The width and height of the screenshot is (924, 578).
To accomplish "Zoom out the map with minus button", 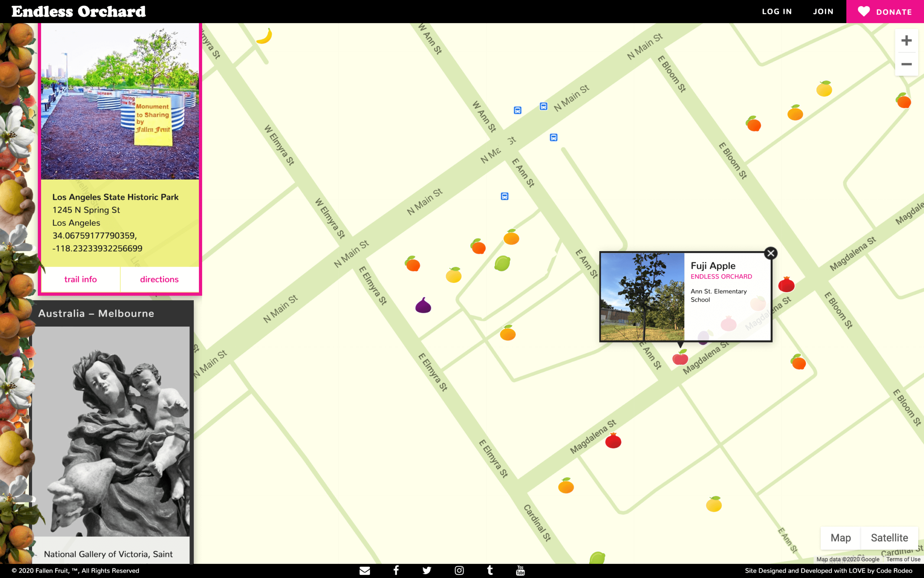I will [x=906, y=64].
